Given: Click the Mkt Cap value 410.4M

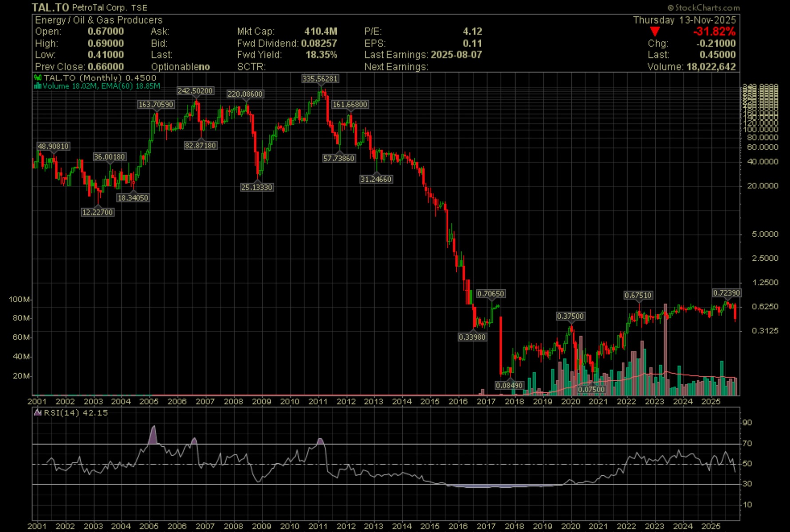Looking at the screenshot, I should tap(321, 31).
